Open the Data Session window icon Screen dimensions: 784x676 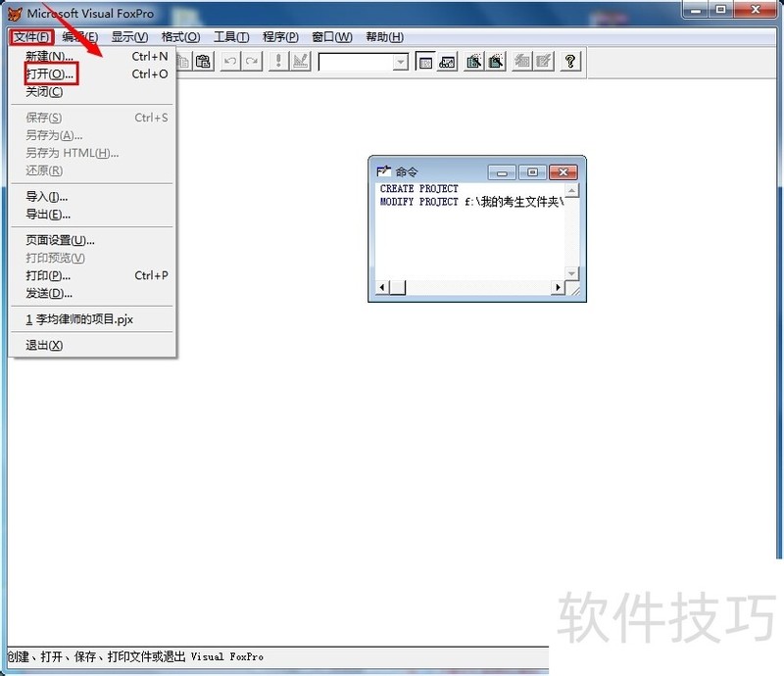tap(447, 62)
